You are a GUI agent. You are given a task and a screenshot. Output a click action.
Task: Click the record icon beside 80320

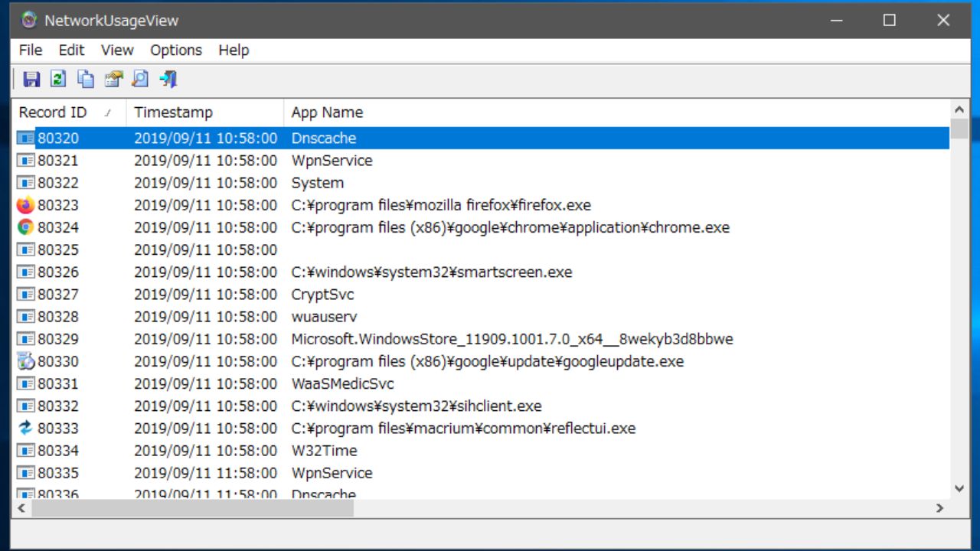pyautogui.click(x=26, y=139)
